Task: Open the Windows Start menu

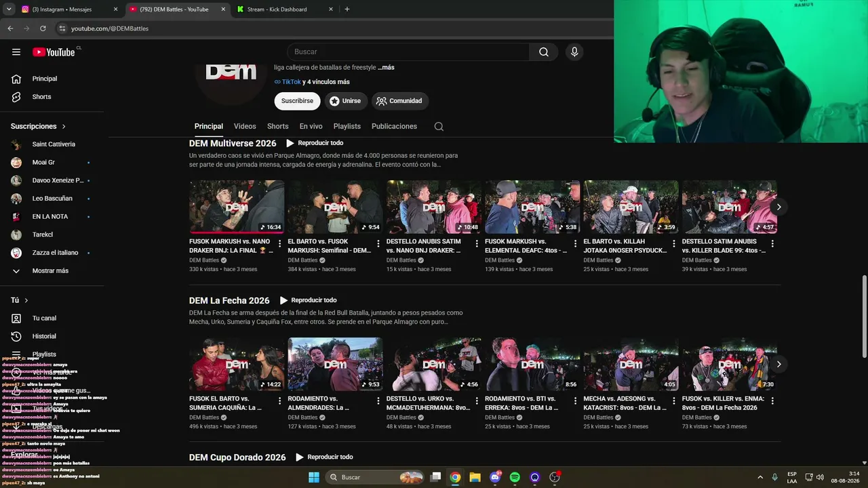Action: (314, 477)
